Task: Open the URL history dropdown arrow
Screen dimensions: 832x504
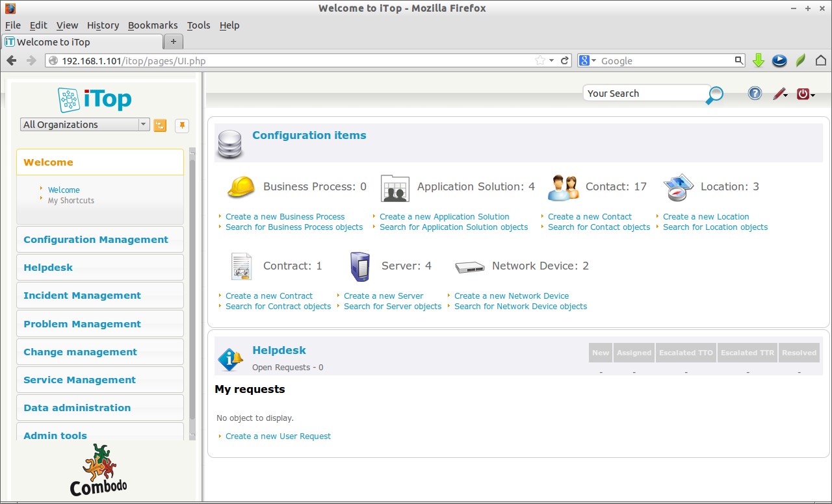Action: click(552, 60)
